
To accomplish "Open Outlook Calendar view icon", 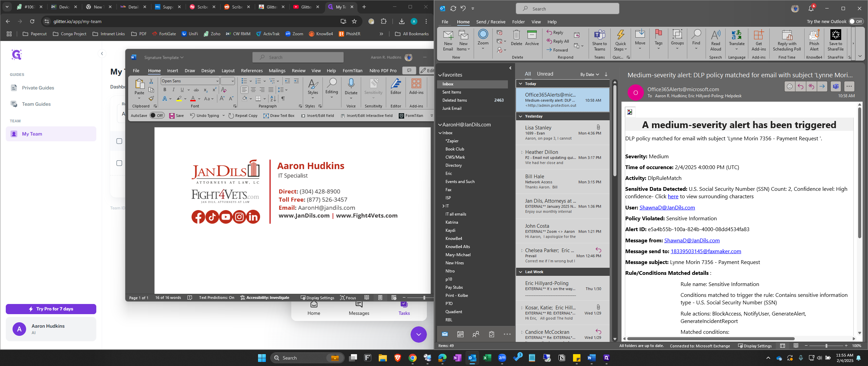I will click(x=460, y=334).
